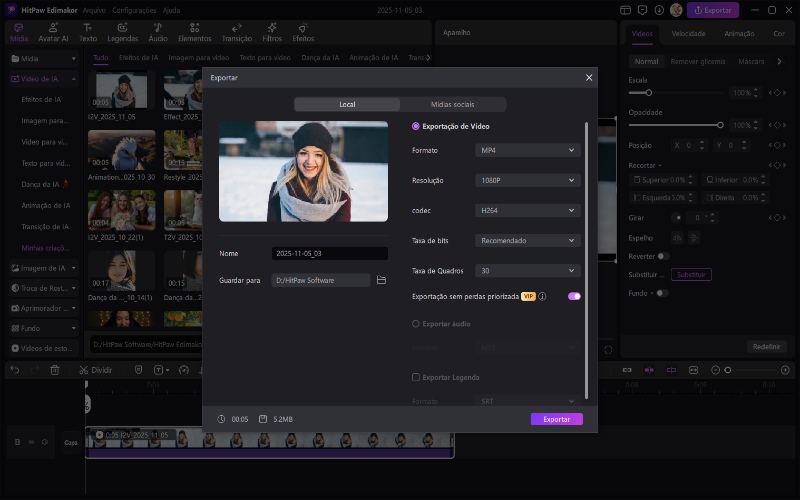
Task: Click the Nome input field
Action: tap(329, 254)
